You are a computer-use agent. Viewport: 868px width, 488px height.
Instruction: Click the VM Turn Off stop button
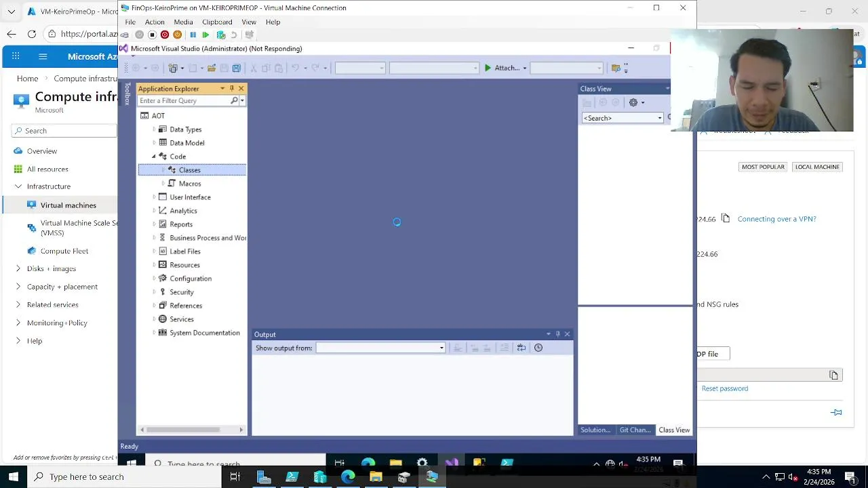point(152,35)
